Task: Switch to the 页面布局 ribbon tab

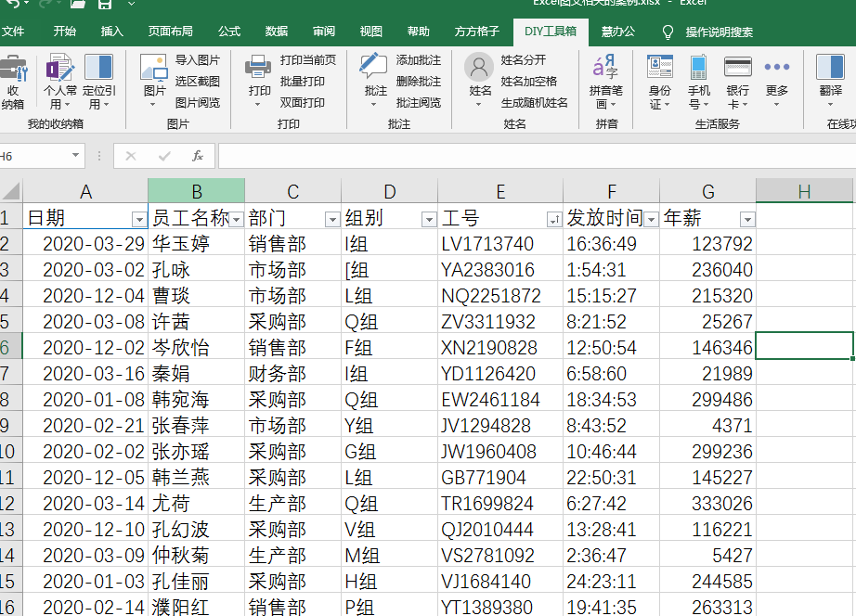Action: coord(170,32)
